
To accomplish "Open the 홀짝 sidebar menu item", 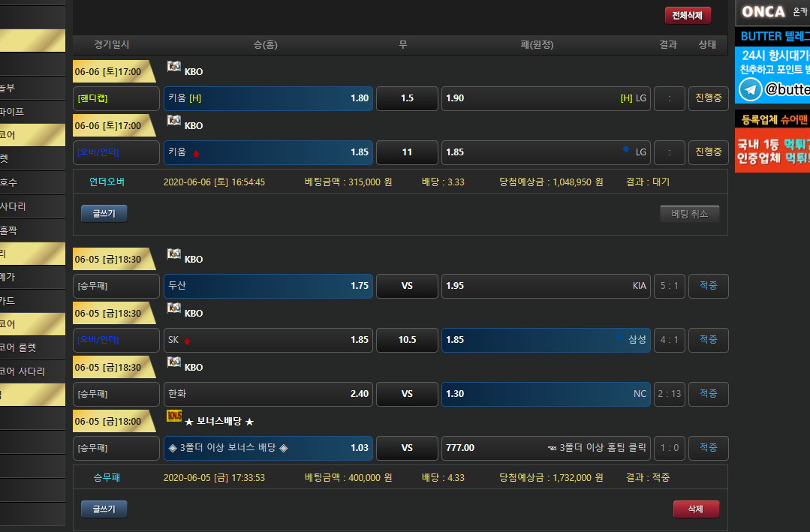I will 11,230.
